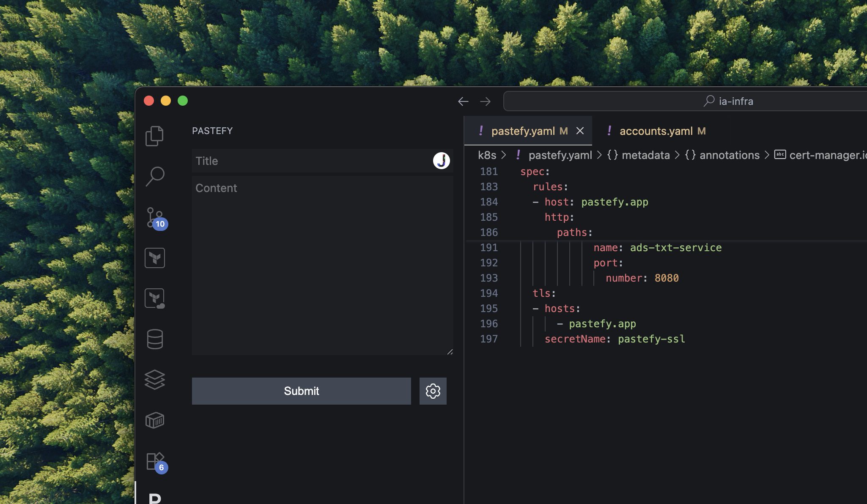
Task: Open the Terraform Cloud icon in the sidebar
Action: 155,299
